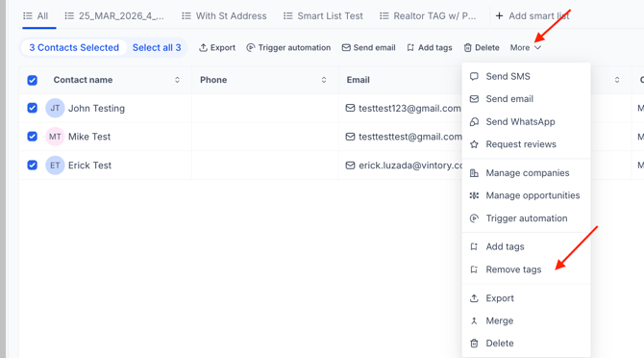Open the Realtor TAG w/ P... tab

click(x=428, y=16)
